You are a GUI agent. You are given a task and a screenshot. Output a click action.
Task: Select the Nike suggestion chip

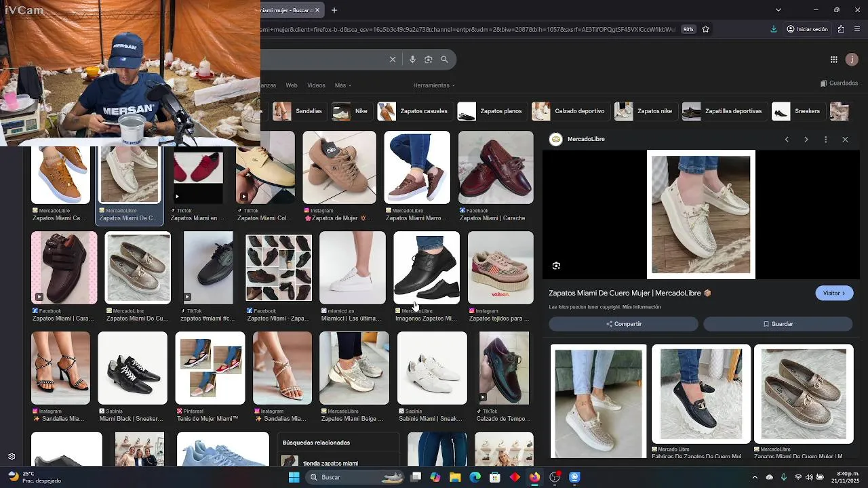click(352, 111)
